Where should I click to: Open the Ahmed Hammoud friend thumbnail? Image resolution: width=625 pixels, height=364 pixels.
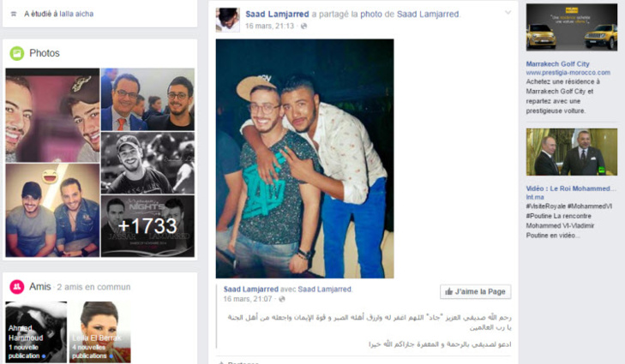[36, 332]
